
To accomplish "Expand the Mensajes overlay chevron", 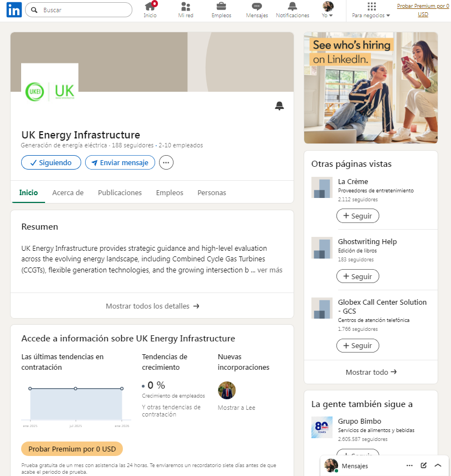I will [438, 465].
